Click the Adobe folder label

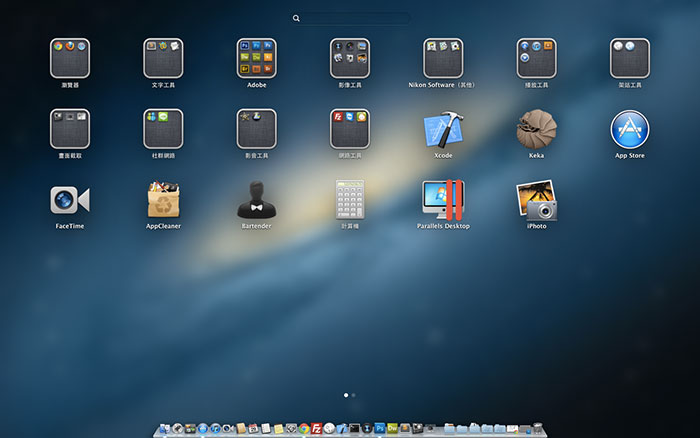[x=256, y=85]
